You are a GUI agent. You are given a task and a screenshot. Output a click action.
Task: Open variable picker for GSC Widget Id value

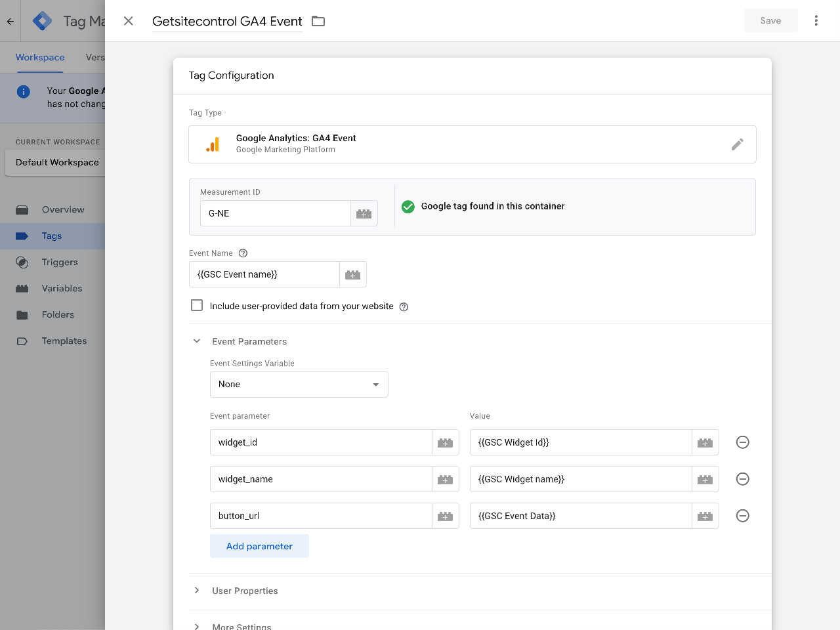[705, 442]
